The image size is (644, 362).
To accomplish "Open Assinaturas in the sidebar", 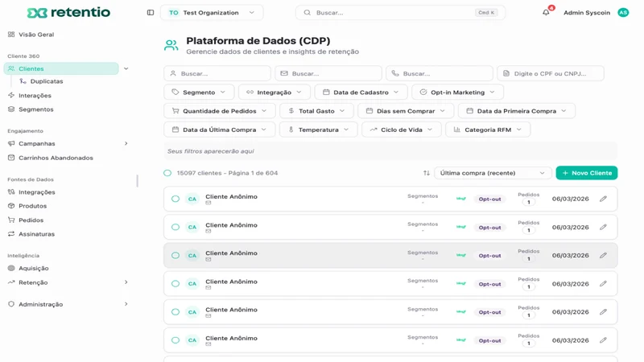I will (x=36, y=234).
